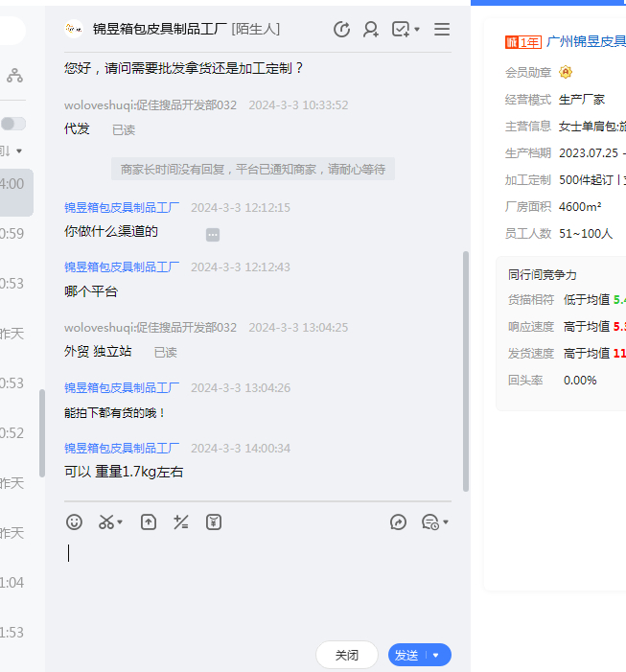This screenshot has width=626, height=672.
Task: Click the refresh clock icon in chat header
Action: [x=341, y=29]
